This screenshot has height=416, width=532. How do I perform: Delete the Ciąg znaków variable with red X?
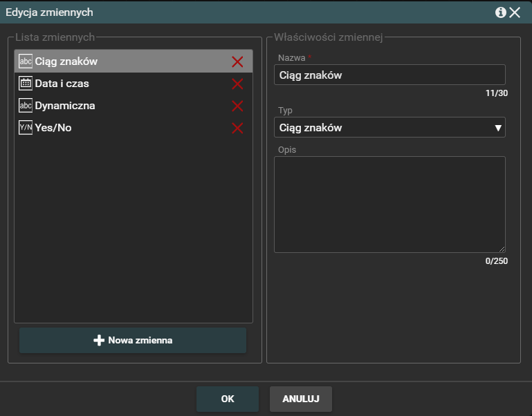coord(237,62)
